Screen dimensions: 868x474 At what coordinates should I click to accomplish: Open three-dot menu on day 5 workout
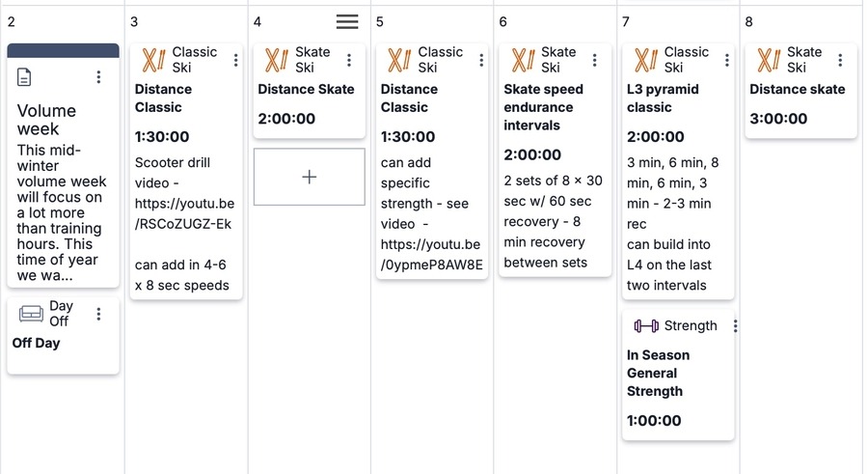481,61
